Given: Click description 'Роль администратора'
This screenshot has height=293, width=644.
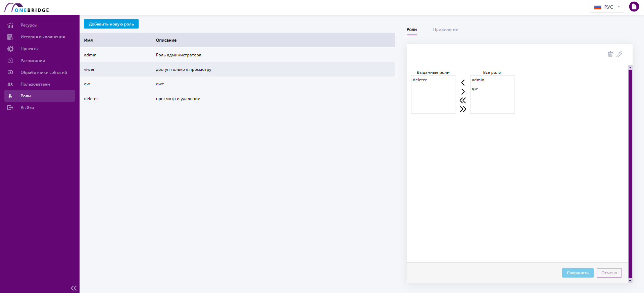Looking at the screenshot, I should (179, 55).
